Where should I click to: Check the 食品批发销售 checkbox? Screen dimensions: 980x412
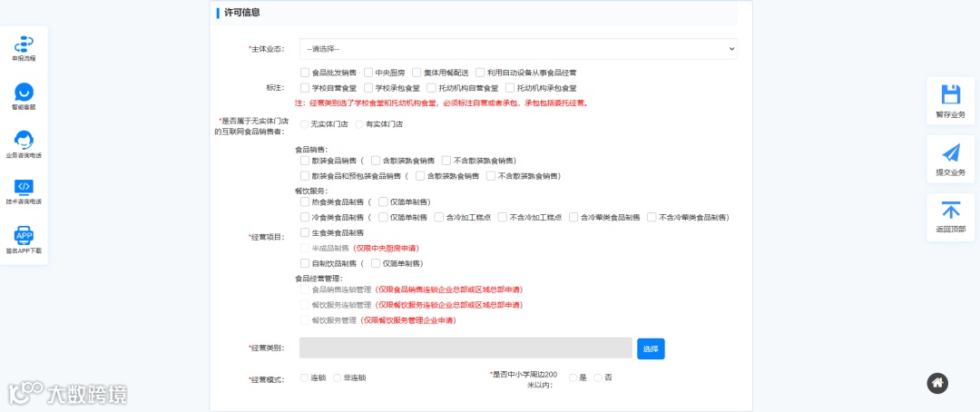pos(304,73)
